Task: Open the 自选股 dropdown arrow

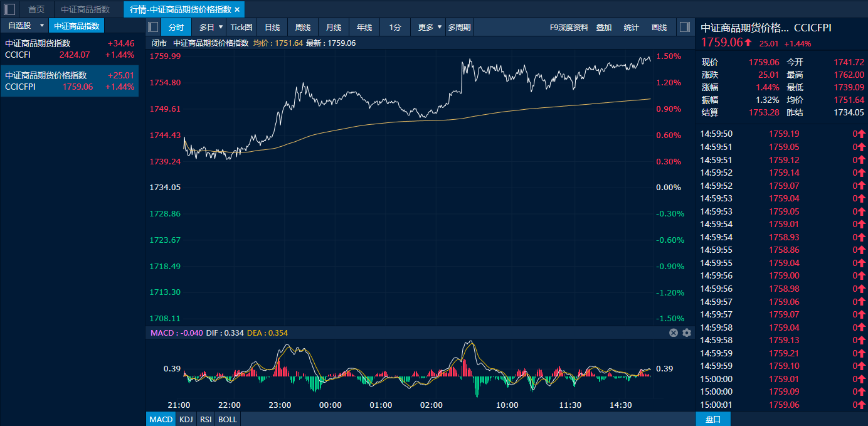Action: [41, 26]
